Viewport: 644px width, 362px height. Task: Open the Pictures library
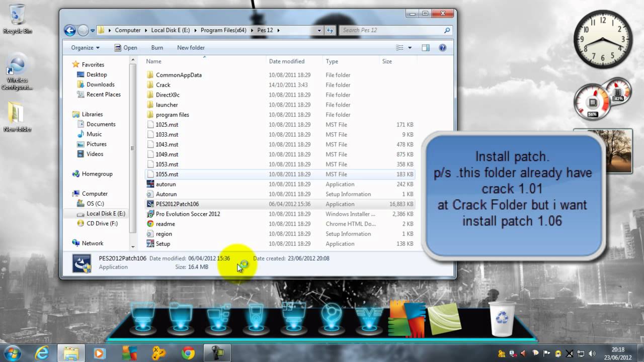(96, 144)
